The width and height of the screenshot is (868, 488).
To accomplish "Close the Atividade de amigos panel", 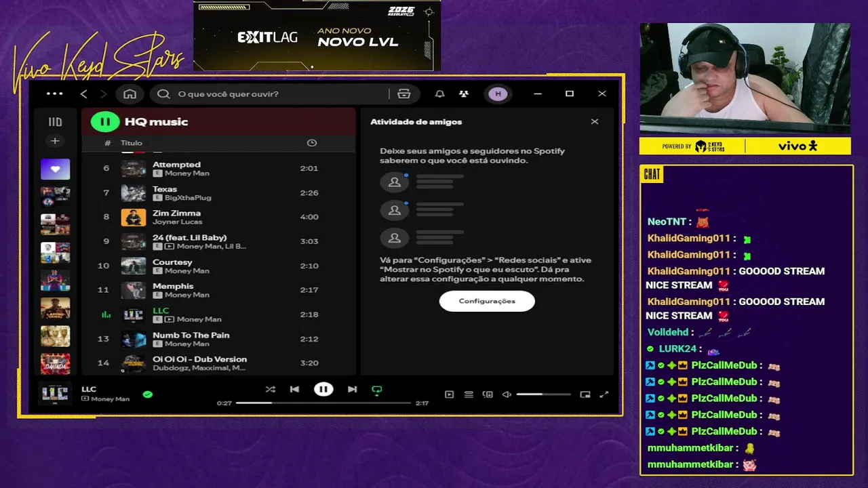I will point(595,122).
